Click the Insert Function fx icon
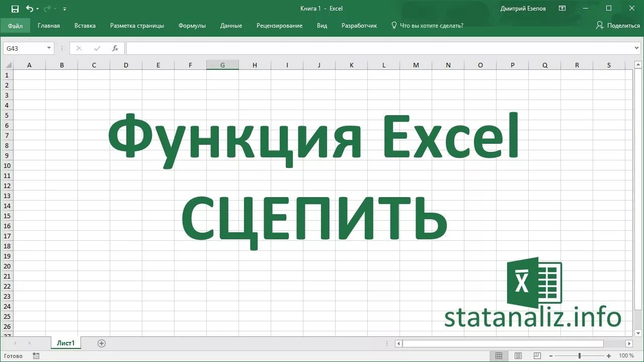Viewport: 644px width, 362px height. click(x=115, y=48)
